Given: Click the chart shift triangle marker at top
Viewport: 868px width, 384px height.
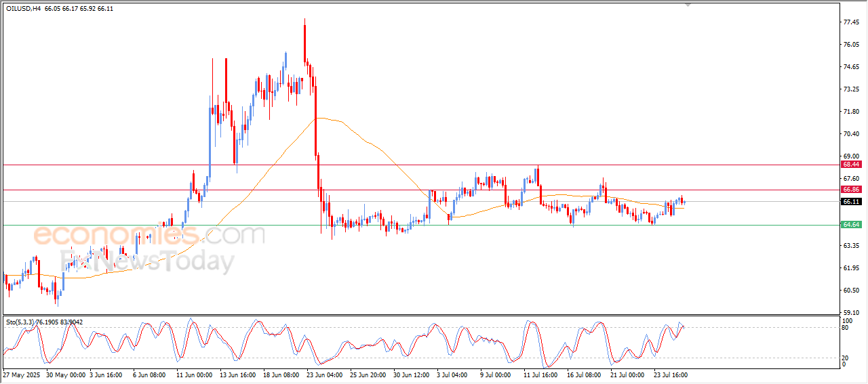Looking at the screenshot, I should coord(688,5).
